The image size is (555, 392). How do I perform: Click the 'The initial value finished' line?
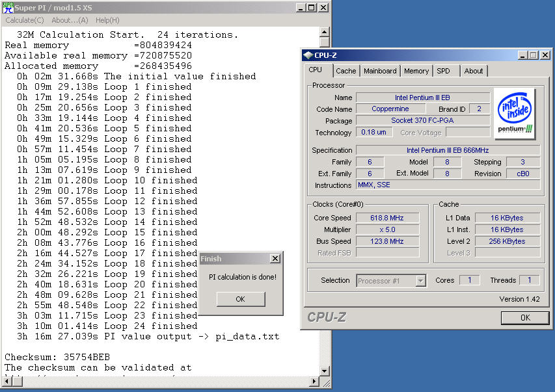tap(136, 77)
